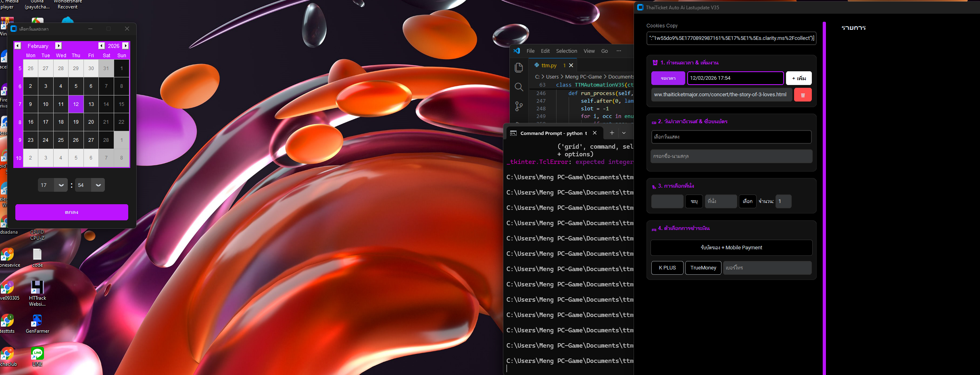The height and width of the screenshot is (375, 980).
Task: Open the VS Code Search icon
Action: click(519, 87)
